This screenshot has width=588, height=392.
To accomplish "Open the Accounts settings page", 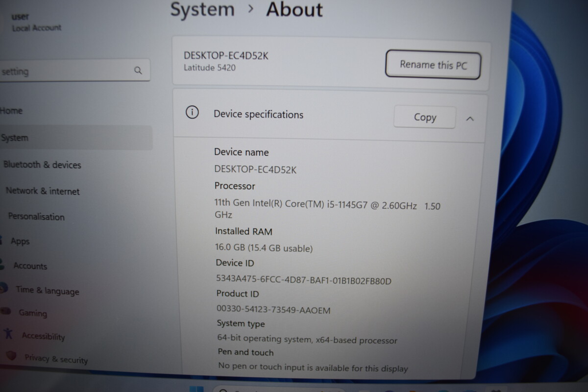I will coord(30,266).
